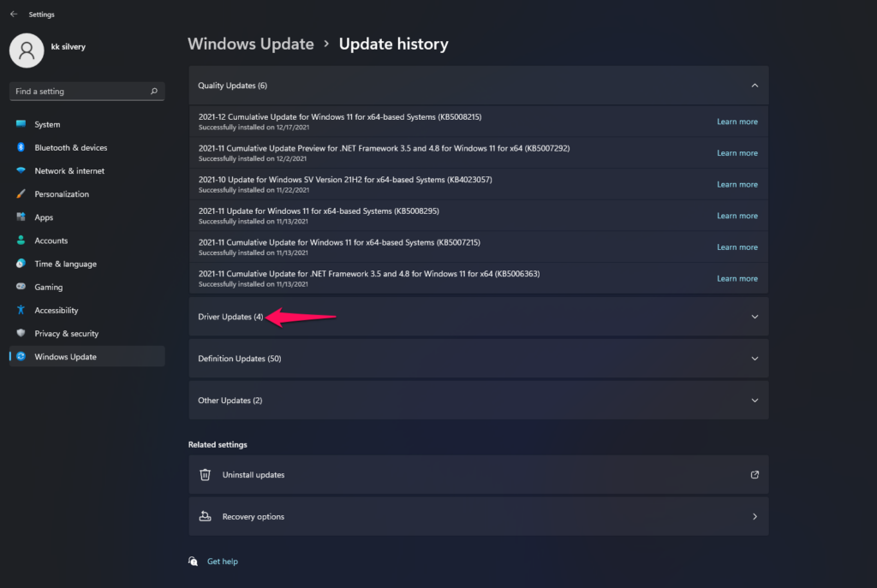This screenshot has height=588, width=877.
Task: Click 'Successfully installed on 11/22/2021' text
Action: (x=254, y=190)
